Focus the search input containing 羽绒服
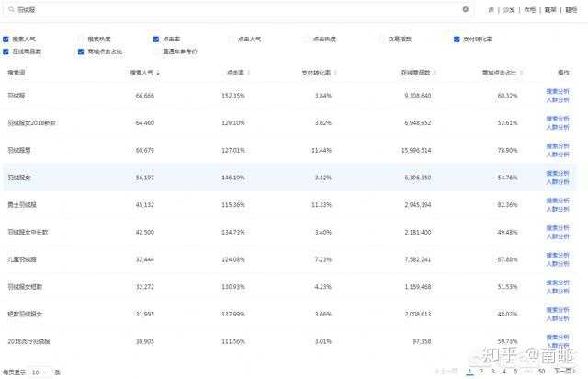 tap(230, 9)
